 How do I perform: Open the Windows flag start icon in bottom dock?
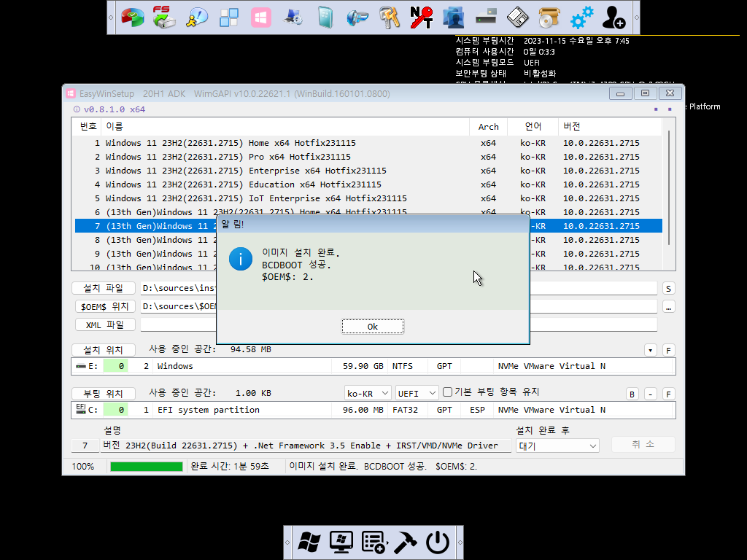pos(309,542)
